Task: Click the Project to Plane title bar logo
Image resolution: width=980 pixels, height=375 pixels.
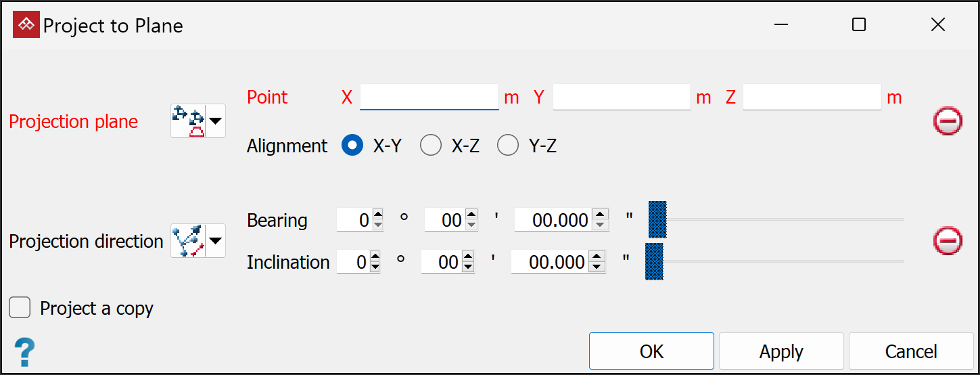Action: [x=26, y=26]
